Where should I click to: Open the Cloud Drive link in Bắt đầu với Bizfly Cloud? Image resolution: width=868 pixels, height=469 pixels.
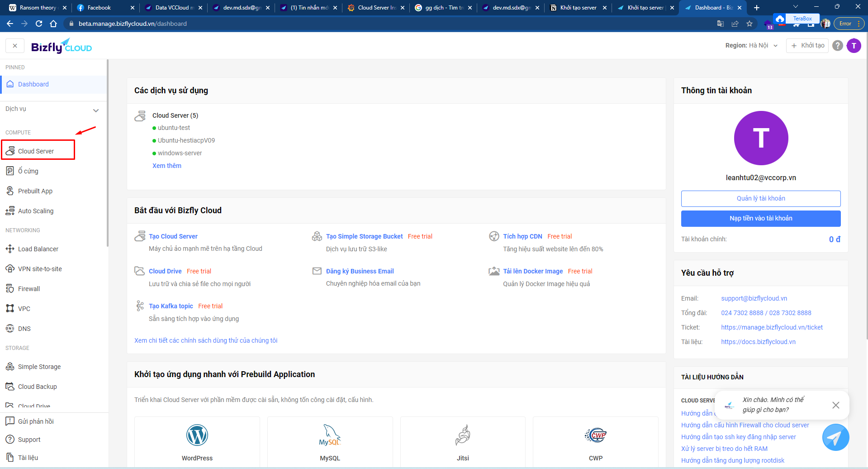coord(165,271)
